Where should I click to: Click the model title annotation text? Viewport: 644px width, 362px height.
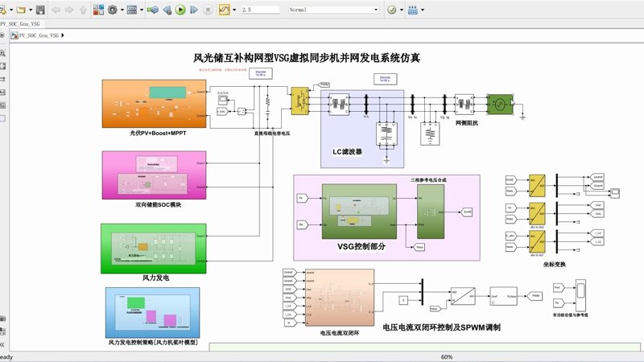point(307,58)
